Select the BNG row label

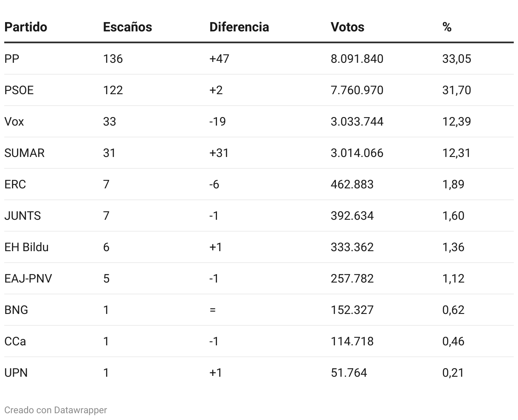(x=16, y=310)
